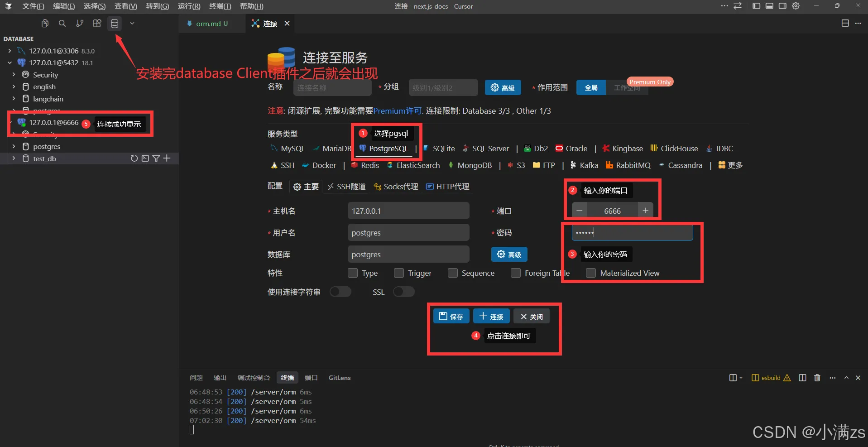The image size is (868, 447).
Task: Expand the langchain database
Action: pos(14,99)
